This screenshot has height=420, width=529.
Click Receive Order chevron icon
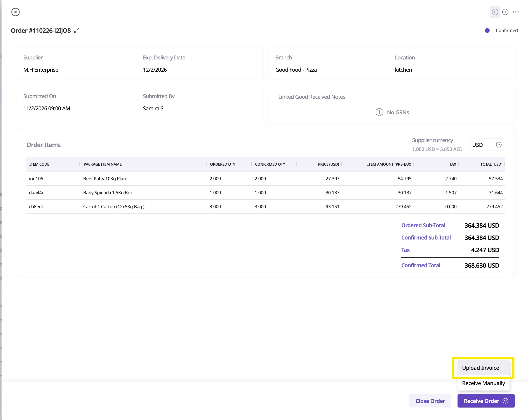[x=505, y=401]
